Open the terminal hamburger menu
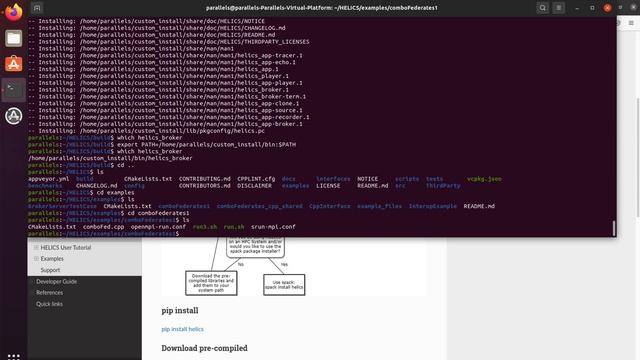 (558, 8)
